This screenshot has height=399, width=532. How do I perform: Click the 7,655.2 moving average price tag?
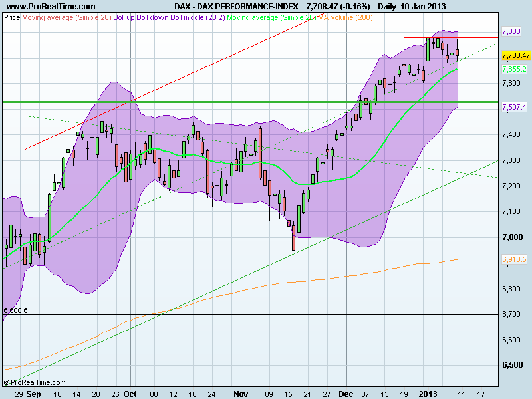(x=514, y=69)
